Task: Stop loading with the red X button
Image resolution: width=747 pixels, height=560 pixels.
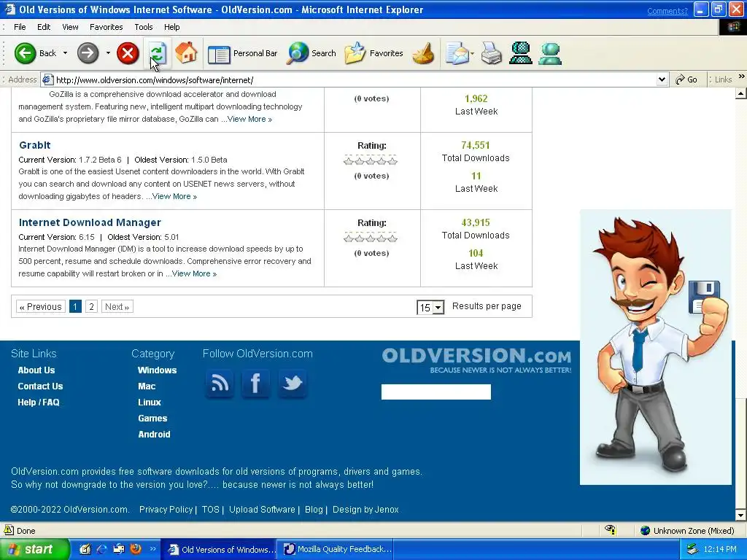Action: click(128, 52)
